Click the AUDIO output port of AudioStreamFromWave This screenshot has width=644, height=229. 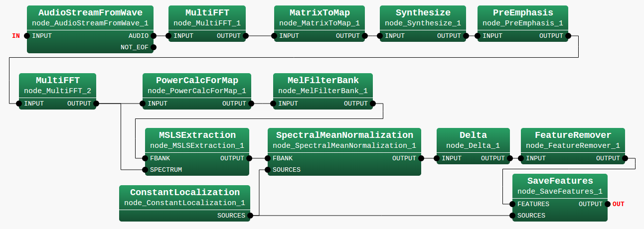point(154,36)
